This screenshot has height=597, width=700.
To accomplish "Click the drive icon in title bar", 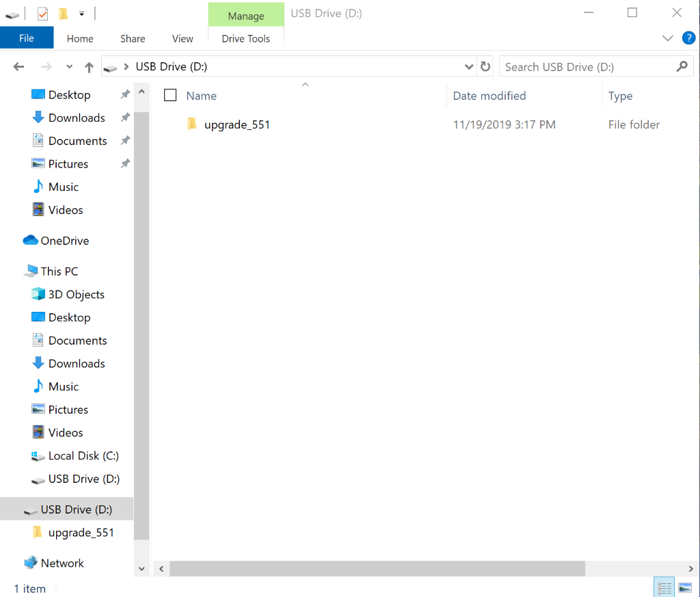I will (12, 15).
